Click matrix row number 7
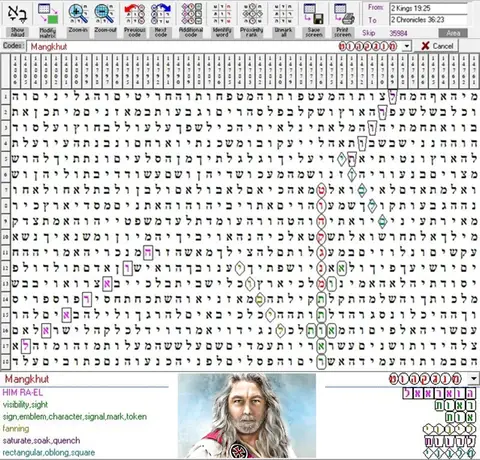480x460 pixels. pyautogui.click(x=5, y=190)
